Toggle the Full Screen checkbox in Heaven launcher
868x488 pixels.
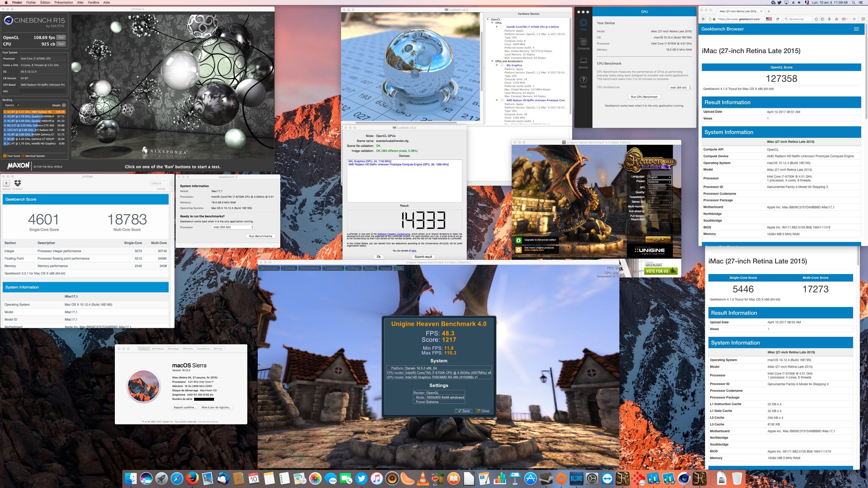click(x=648, y=216)
